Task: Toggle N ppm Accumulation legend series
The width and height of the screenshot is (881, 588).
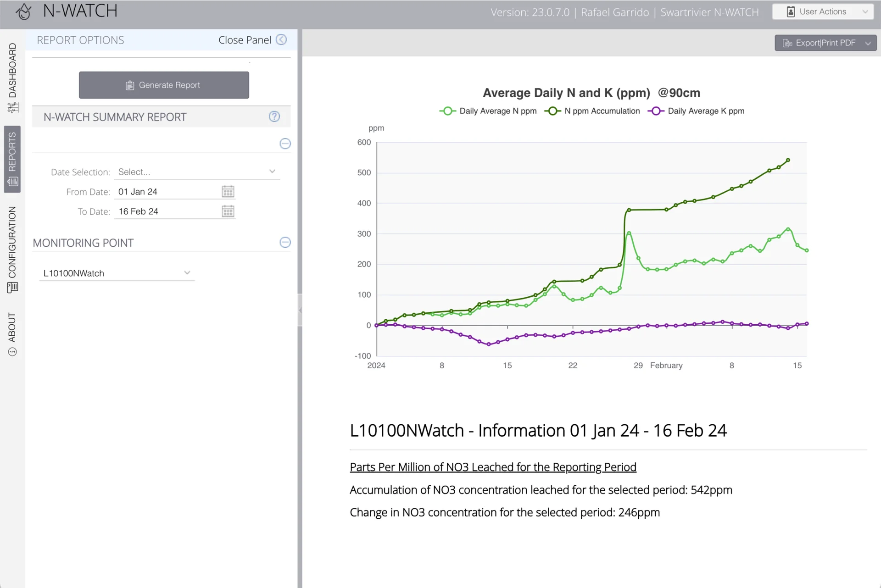Action: [x=592, y=111]
